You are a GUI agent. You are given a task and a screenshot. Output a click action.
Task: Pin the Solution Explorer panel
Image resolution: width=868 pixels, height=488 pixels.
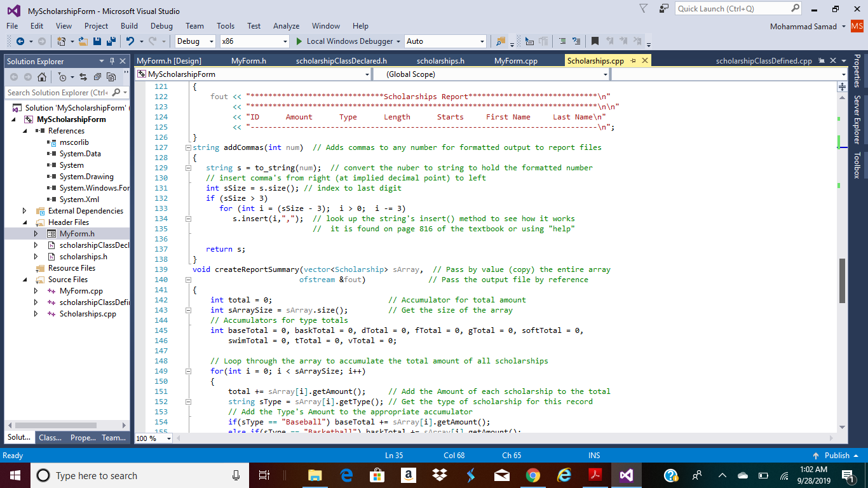coord(112,61)
